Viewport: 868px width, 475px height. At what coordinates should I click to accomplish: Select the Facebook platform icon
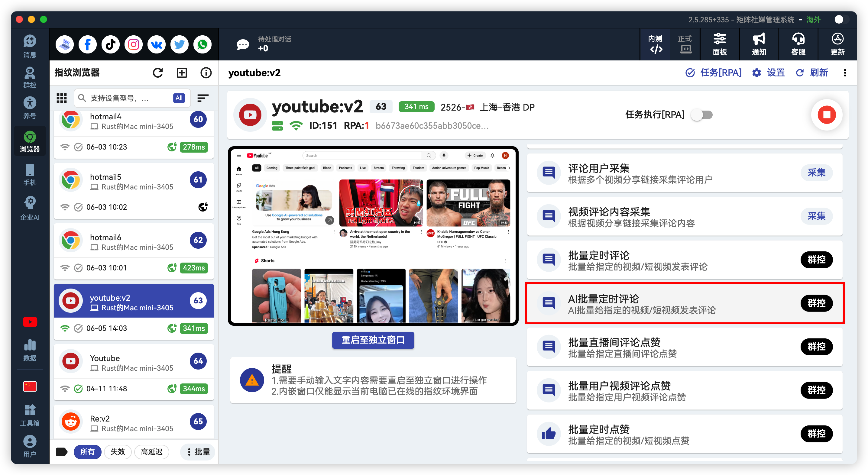[x=87, y=44]
